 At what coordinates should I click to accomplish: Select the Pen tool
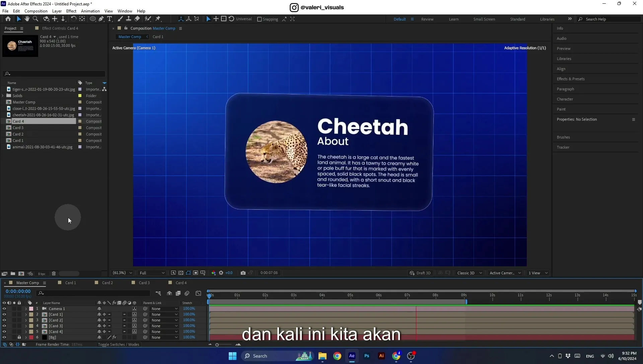tap(101, 19)
